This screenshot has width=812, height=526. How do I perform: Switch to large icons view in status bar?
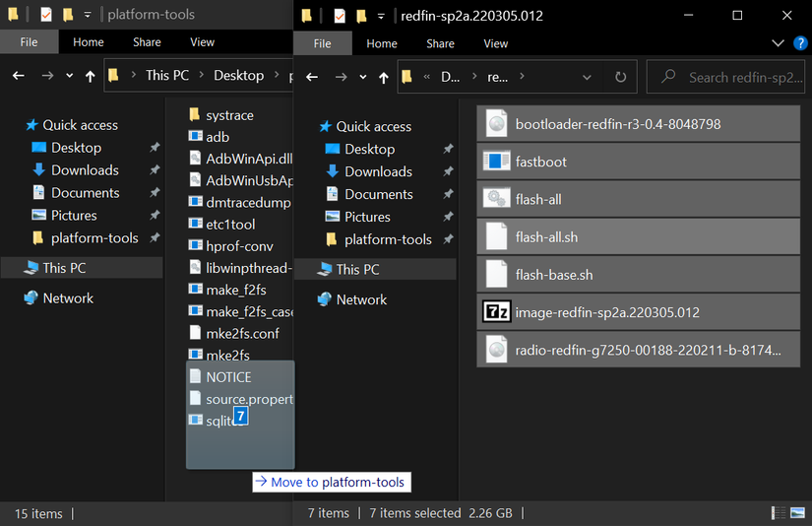point(796,513)
